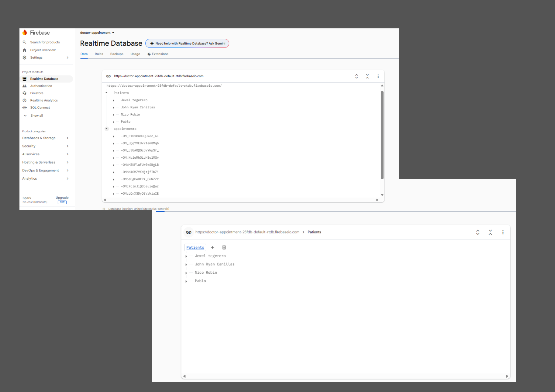The image size is (555, 392).
Task: Click Collapse all icon in root database panel
Action: click(367, 76)
